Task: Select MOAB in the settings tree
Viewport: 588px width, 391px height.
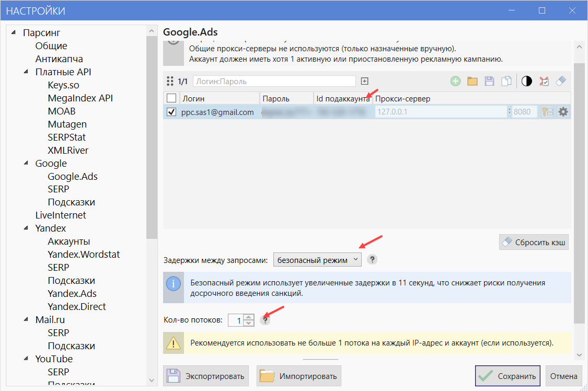Action: 62,111
